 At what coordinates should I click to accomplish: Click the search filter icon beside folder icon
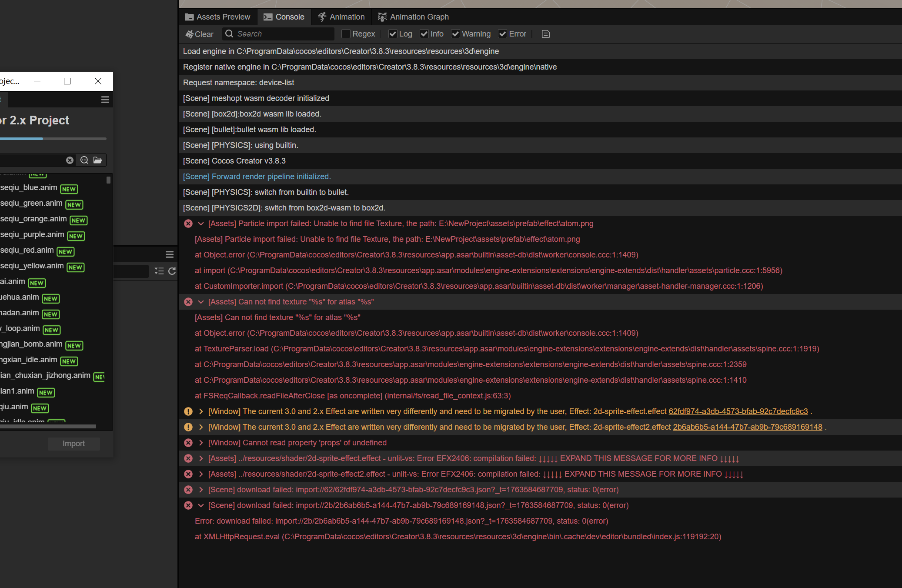84,160
